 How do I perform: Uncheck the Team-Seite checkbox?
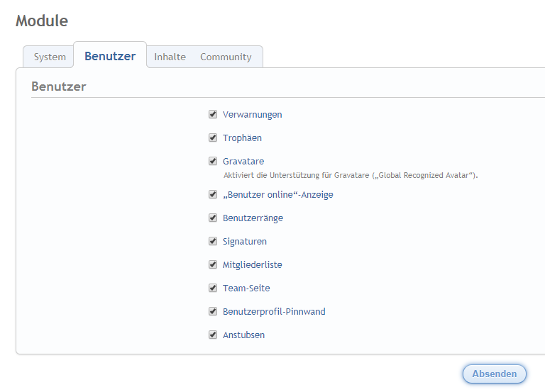tap(213, 288)
